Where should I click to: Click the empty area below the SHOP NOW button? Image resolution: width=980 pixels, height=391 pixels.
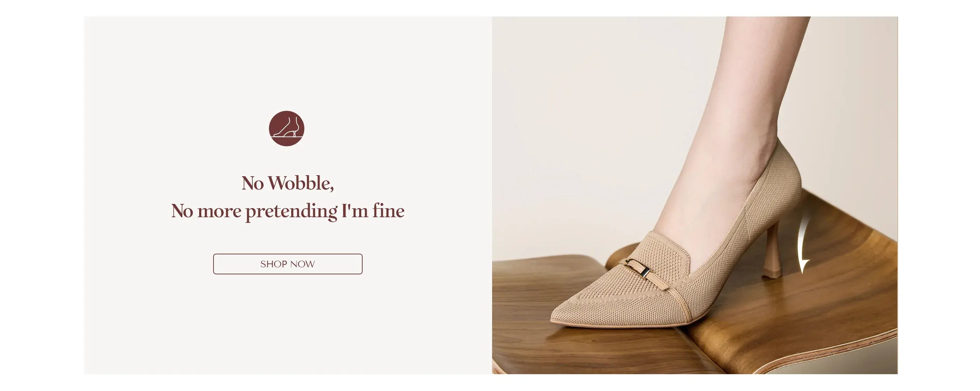pos(288,324)
